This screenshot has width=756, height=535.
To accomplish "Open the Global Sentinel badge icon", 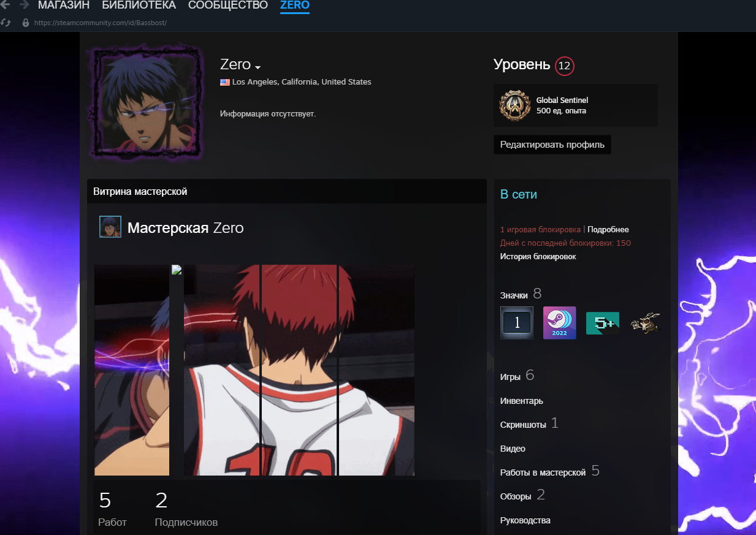I will pos(514,105).
